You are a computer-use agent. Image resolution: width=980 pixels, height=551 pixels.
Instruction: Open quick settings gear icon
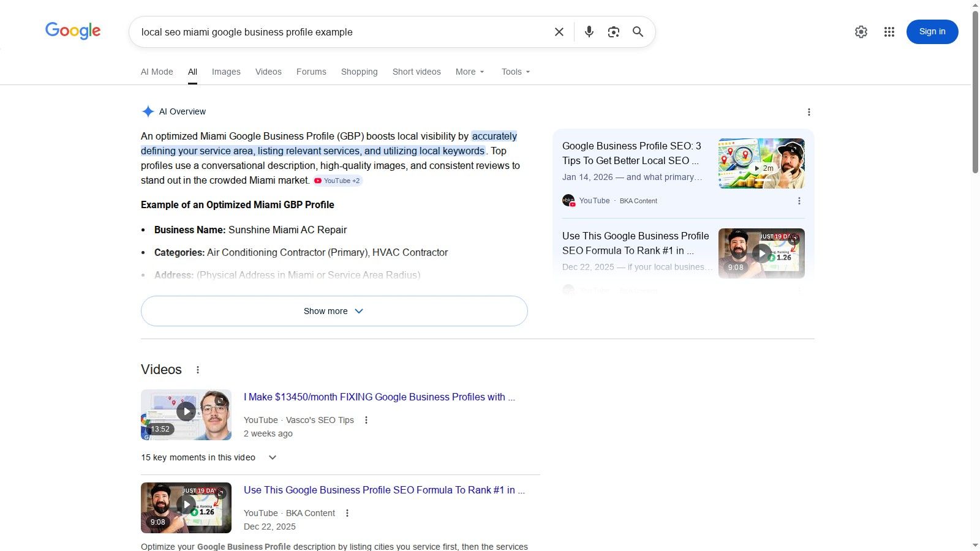point(861,32)
